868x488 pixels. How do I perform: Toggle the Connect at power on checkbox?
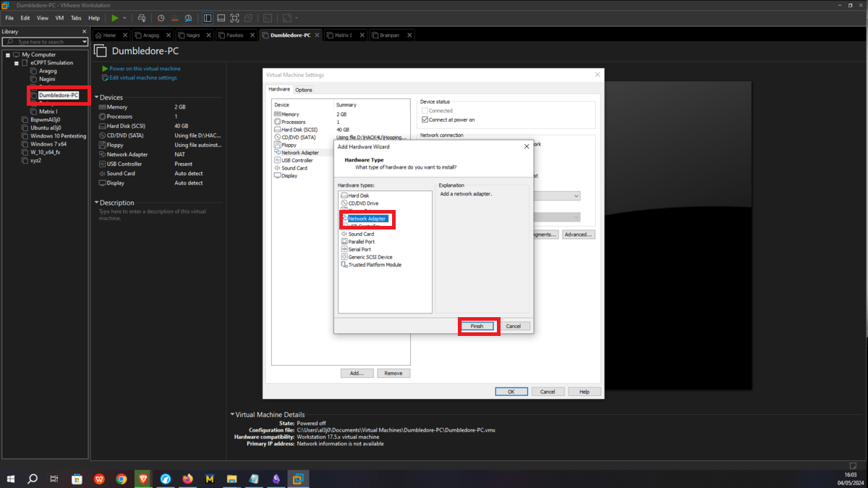pos(425,119)
